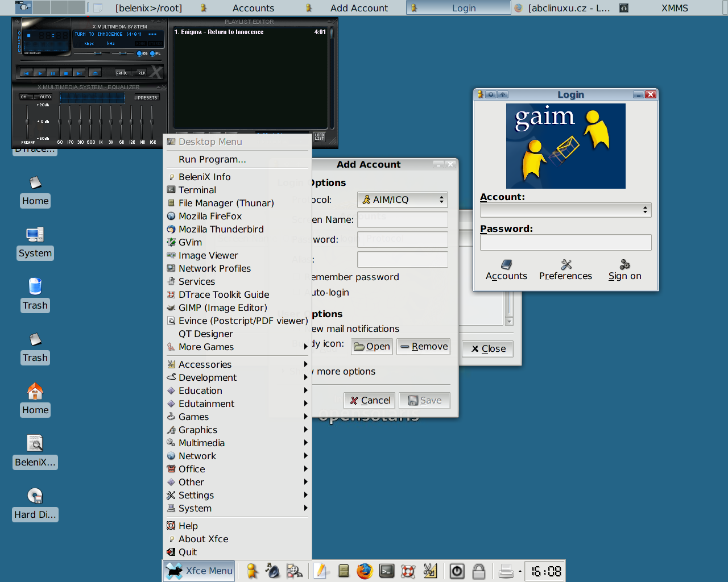Open the terminal launcher in the panel
This screenshot has height=582, width=728.
point(387,571)
